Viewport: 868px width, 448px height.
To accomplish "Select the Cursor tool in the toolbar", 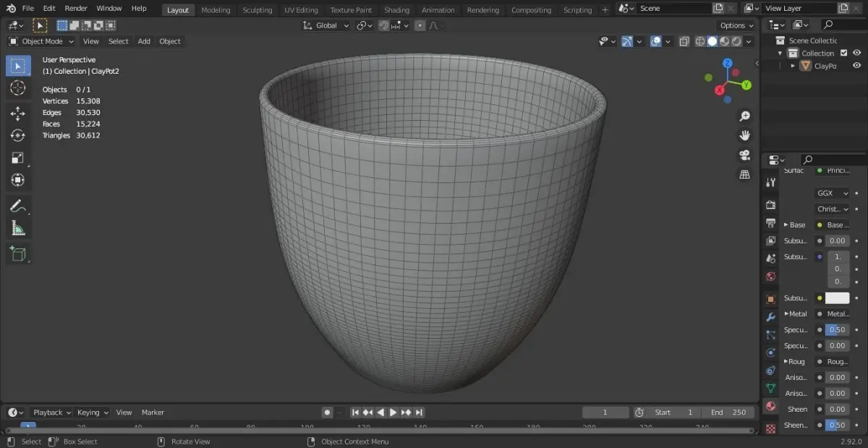I will coord(18,88).
